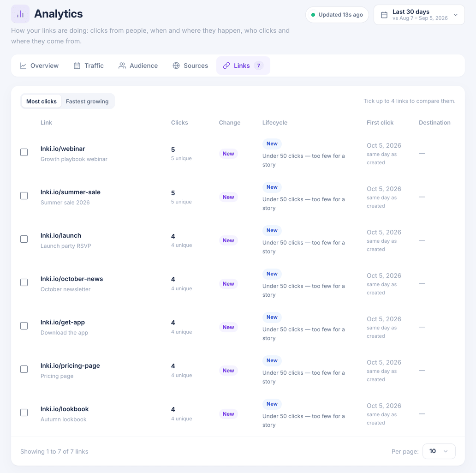Click 'Tick up to 4 links to compare them.' hint

click(x=410, y=101)
